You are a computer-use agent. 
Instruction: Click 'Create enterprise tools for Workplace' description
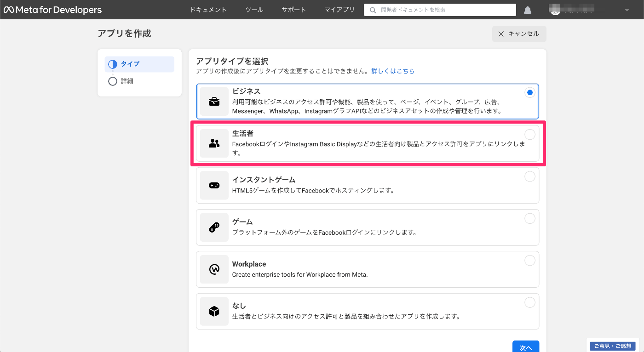[300, 274]
